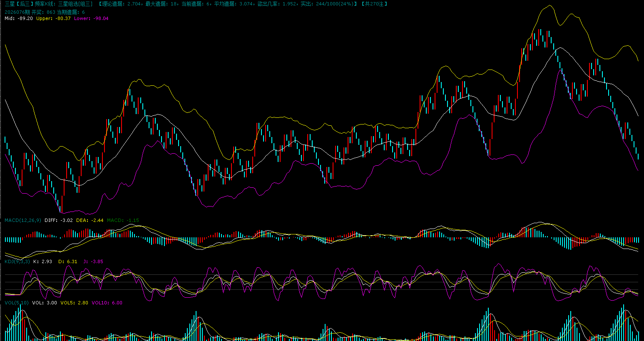Click the KDJ(9,3,3) indicator label
Image resolution: width=644 pixels, height=341 pixels.
click(17, 261)
